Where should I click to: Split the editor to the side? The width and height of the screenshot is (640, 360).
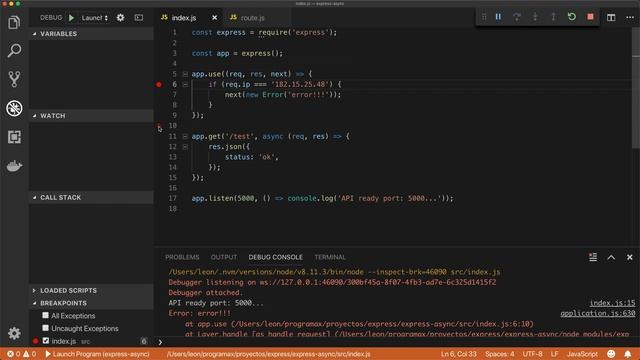[611, 18]
